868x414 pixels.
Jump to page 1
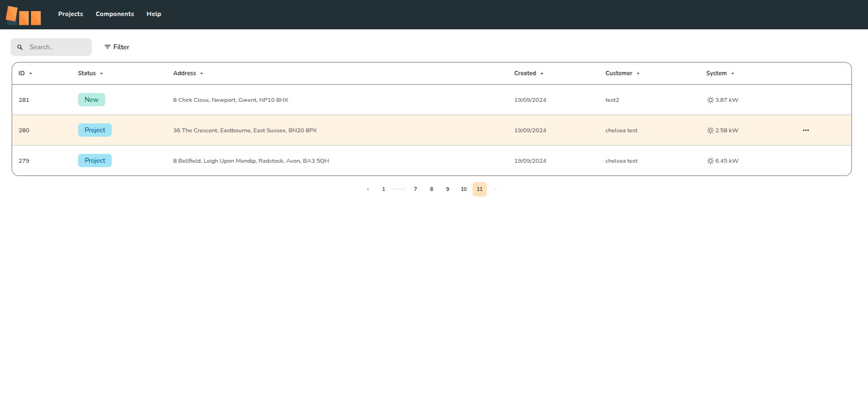(383, 189)
